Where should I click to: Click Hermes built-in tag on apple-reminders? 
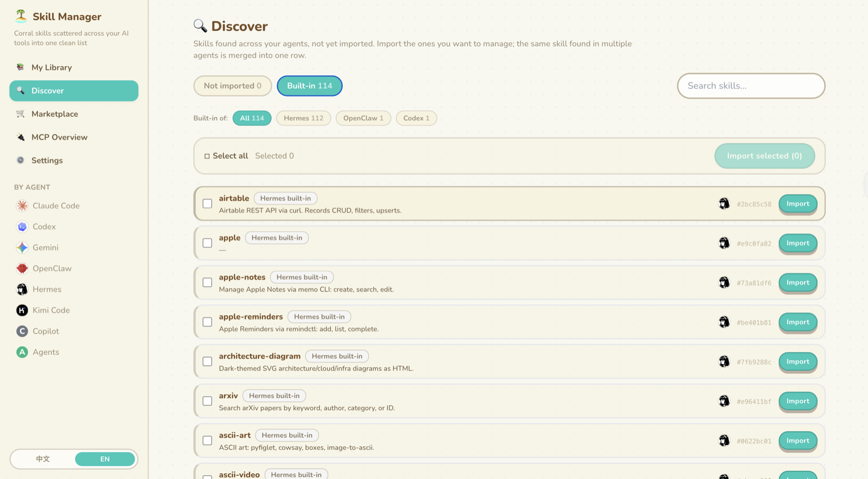click(x=319, y=317)
